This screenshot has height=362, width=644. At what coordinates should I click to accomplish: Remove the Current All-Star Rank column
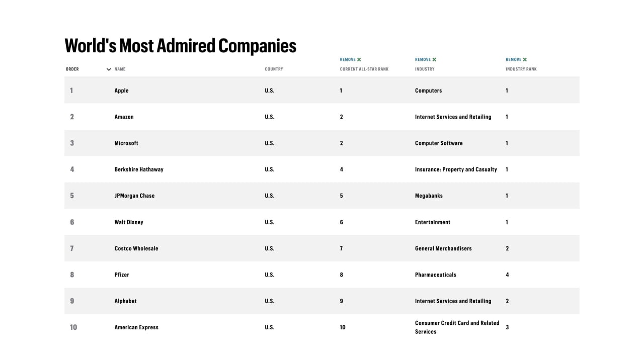pyautogui.click(x=351, y=59)
